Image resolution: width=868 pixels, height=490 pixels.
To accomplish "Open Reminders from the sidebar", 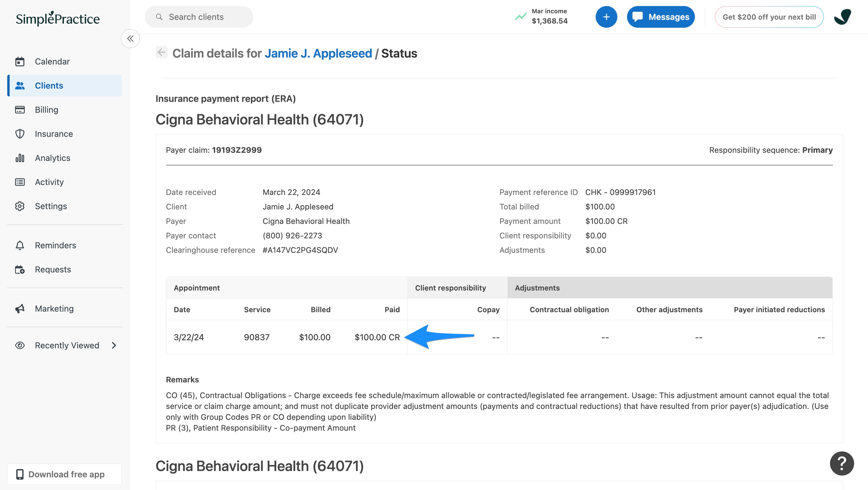I will 65,245.
